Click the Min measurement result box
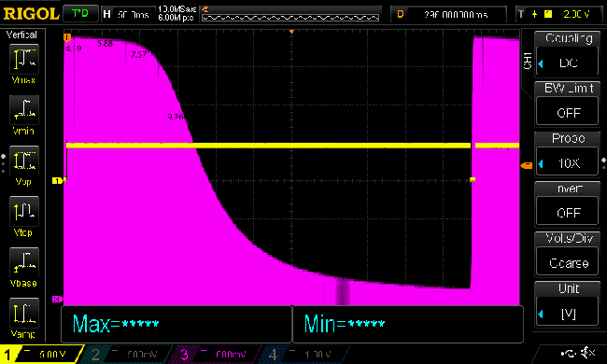The height and width of the screenshot is (364, 607). (408, 324)
